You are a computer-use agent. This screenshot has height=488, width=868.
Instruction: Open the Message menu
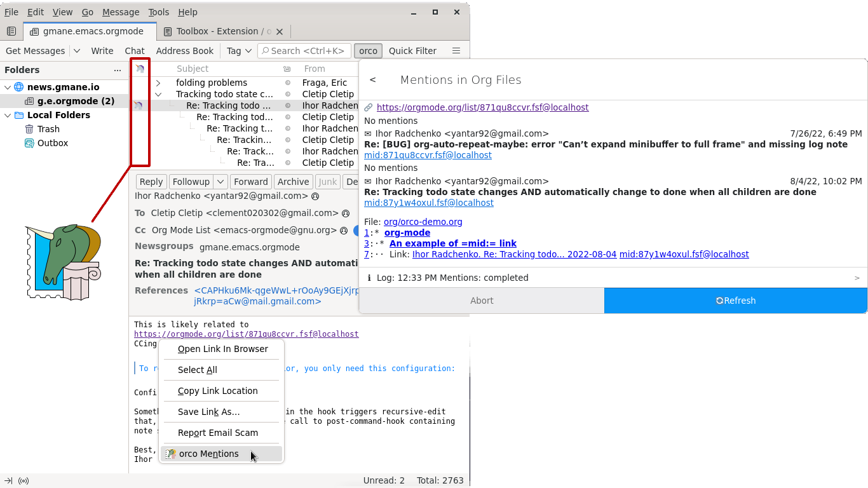(x=120, y=12)
